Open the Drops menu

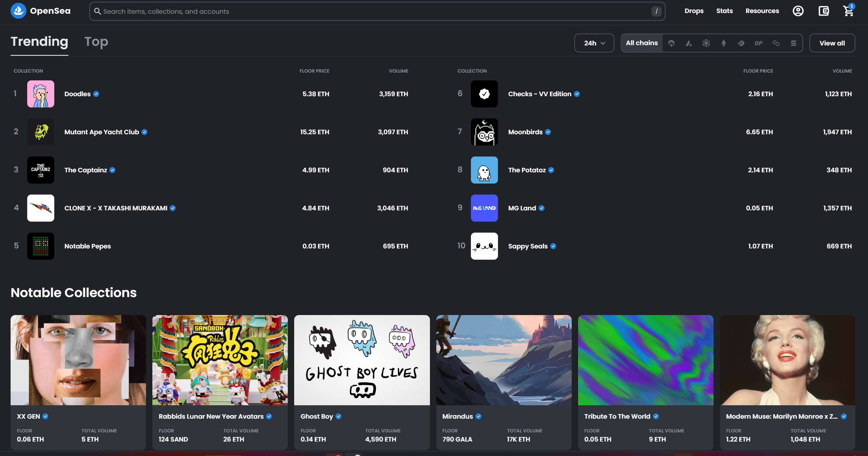click(x=694, y=11)
